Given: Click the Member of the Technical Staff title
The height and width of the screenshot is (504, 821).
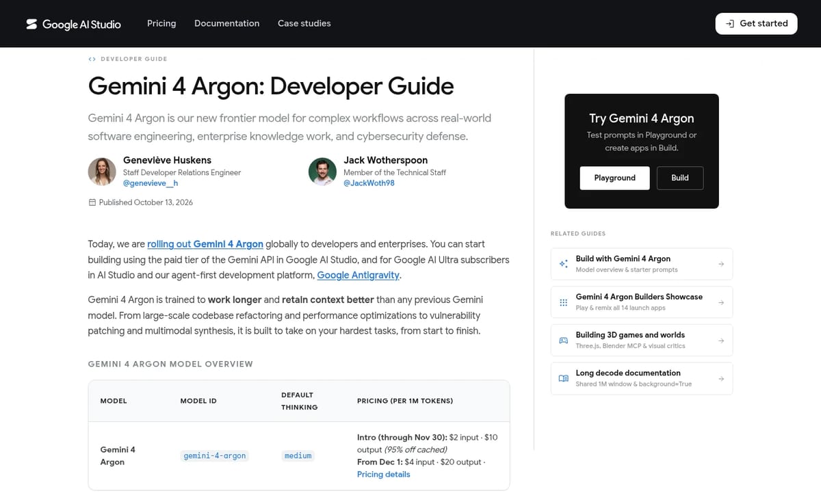Looking at the screenshot, I should (x=395, y=172).
